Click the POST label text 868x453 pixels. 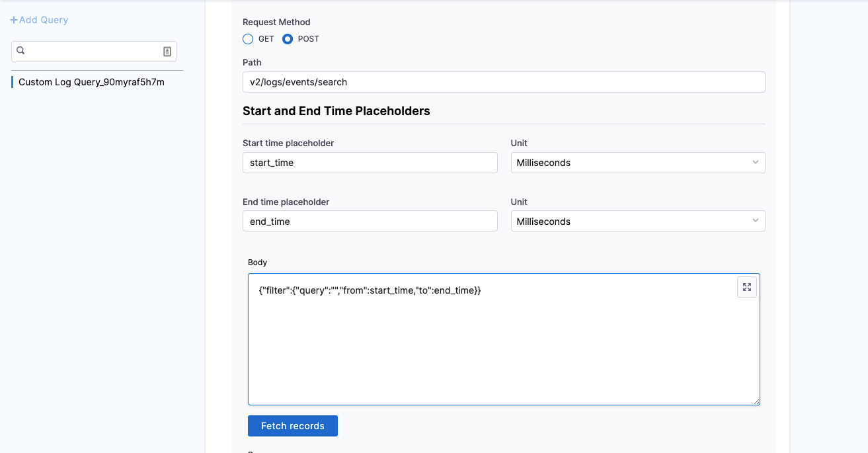(309, 39)
